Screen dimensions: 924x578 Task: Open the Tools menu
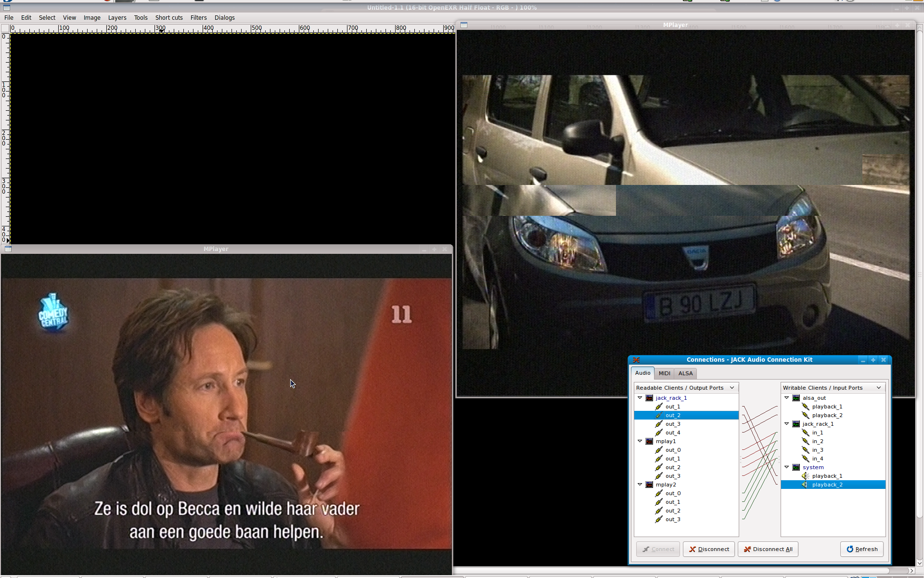141,18
